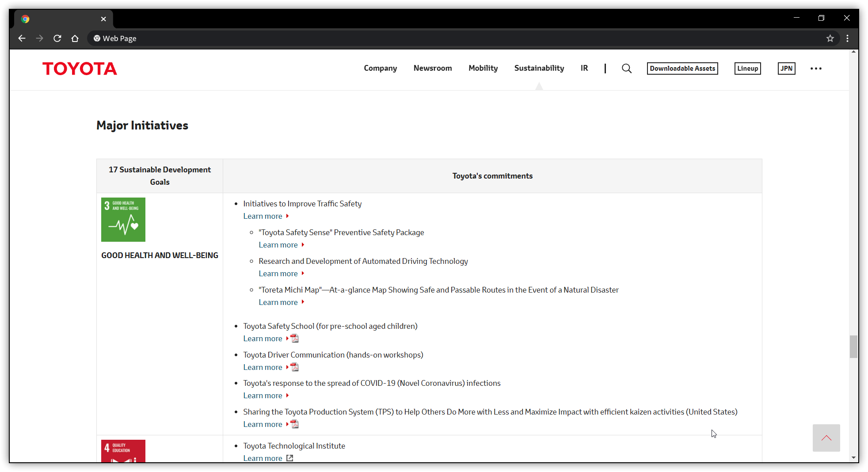Open the site search magnifier icon
Viewport: 868px width, 472px height.
pyautogui.click(x=626, y=69)
